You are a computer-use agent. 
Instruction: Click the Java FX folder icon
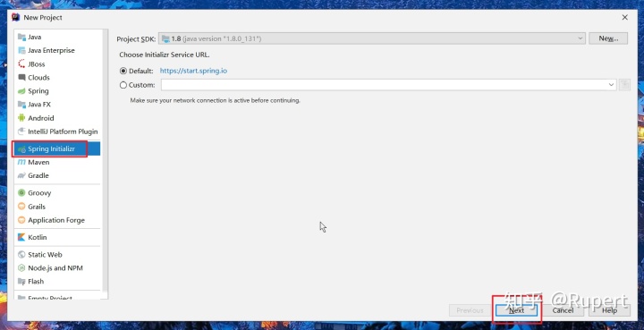coord(21,105)
